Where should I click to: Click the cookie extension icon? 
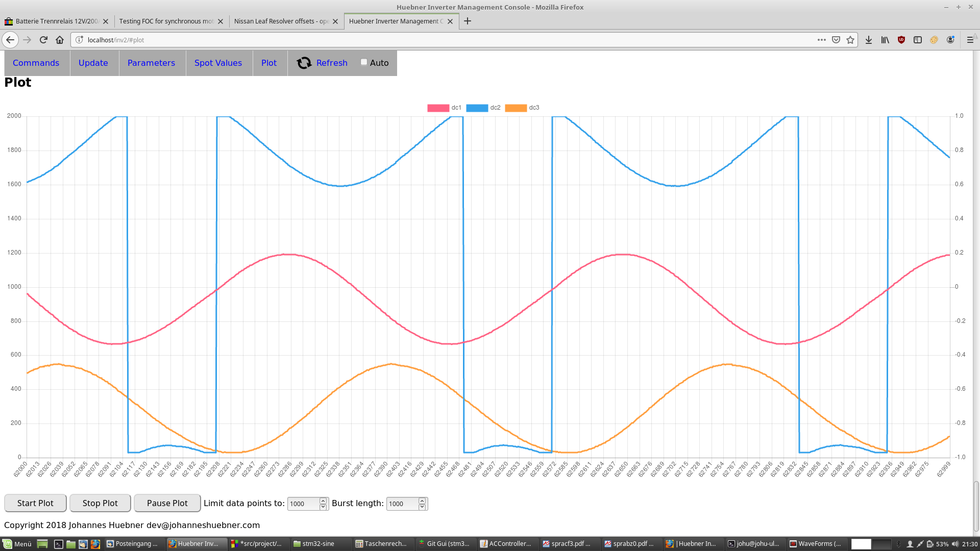pyautogui.click(x=934, y=40)
